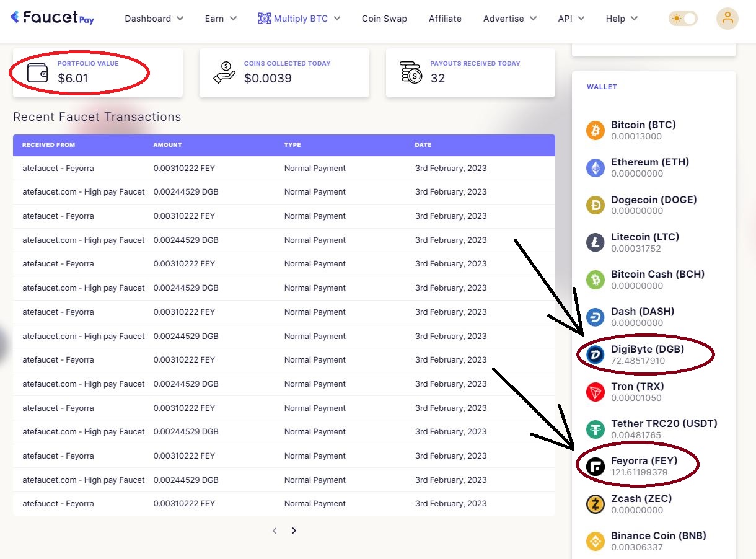
Task: Click the Tether TRC20 (USDT) coin icon
Action: (596, 429)
